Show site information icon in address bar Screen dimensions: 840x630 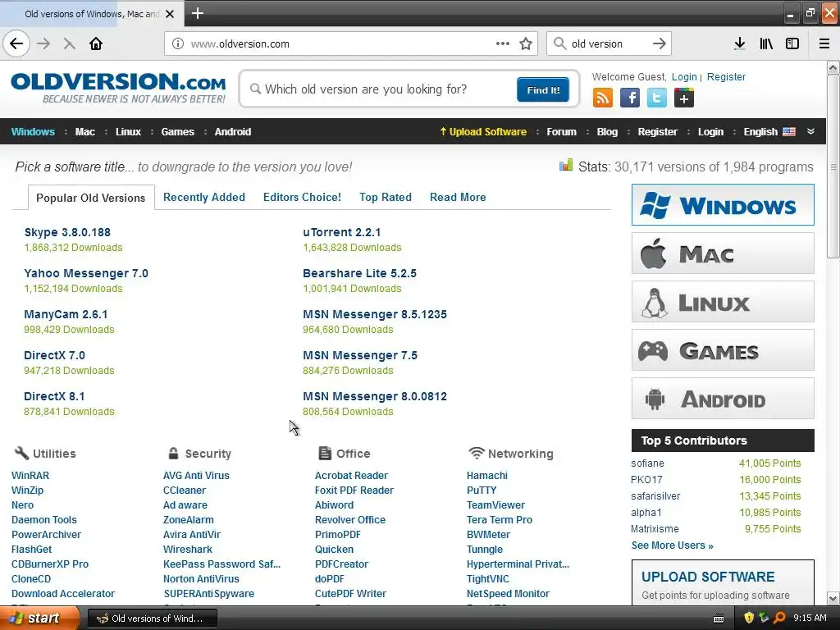pos(178,44)
